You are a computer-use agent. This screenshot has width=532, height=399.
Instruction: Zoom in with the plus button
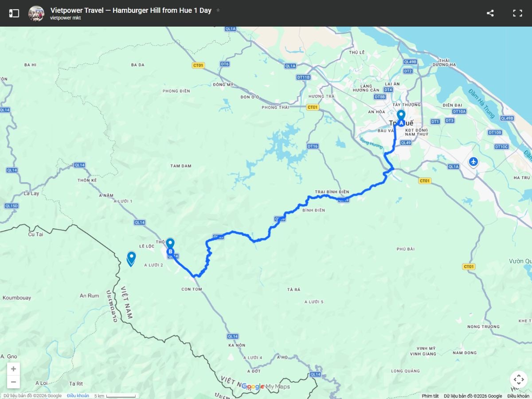(13, 369)
